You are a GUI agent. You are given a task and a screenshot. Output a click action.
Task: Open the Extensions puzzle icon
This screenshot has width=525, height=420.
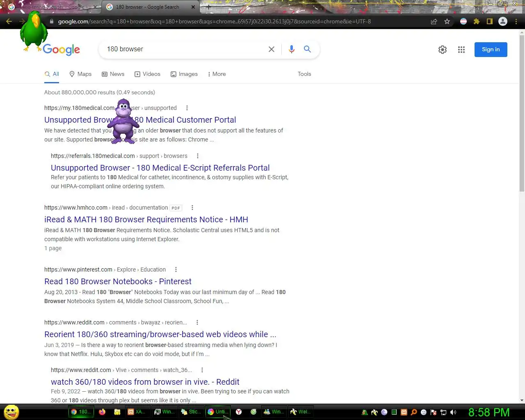[x=477, y=21]
